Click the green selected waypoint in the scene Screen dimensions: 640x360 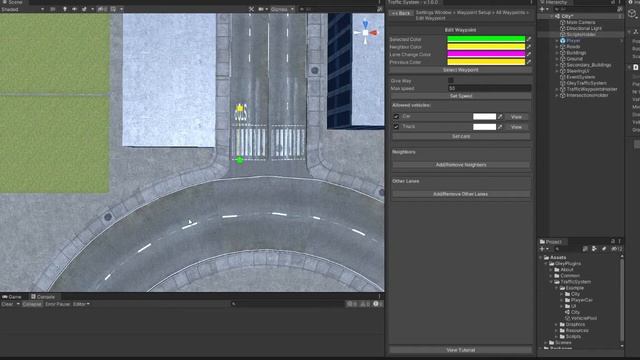coord(240,160)
